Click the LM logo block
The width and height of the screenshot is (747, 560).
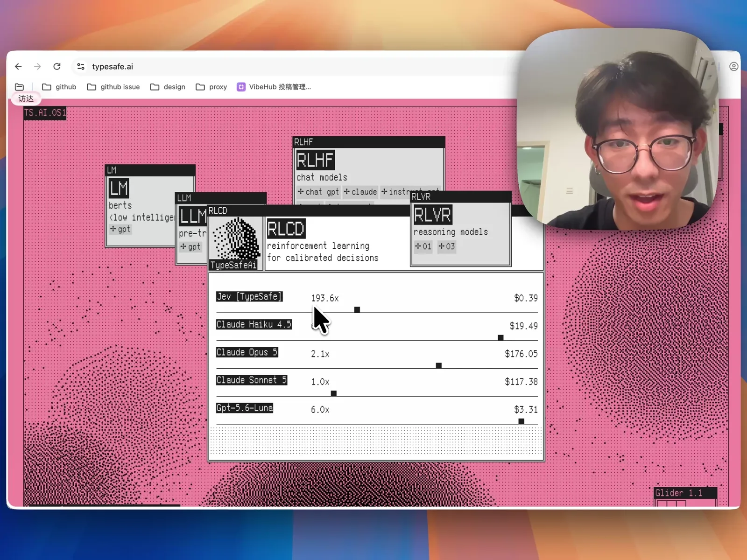[x=119, y=188]
